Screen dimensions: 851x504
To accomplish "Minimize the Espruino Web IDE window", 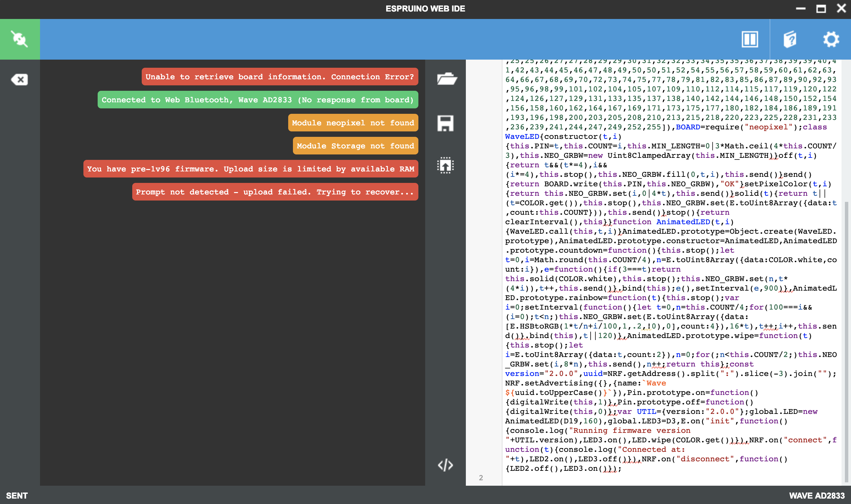I will 801,8.
